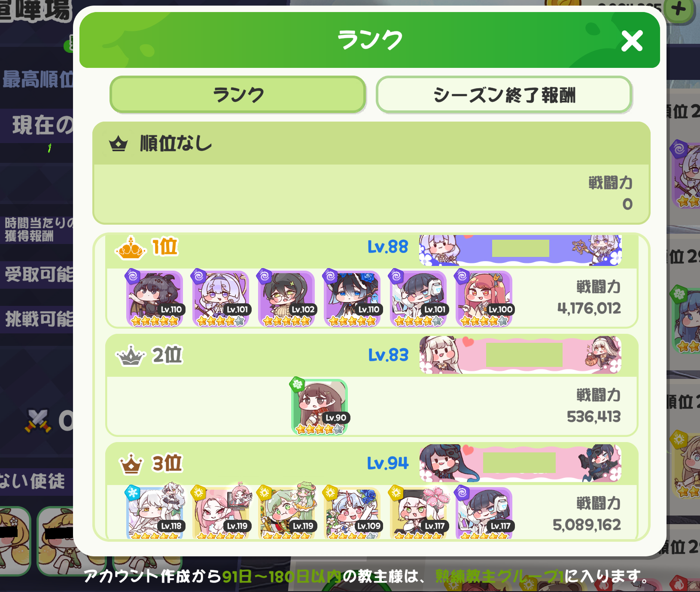Select the Lv.109 horned character portrait

(x=352, y=512)
